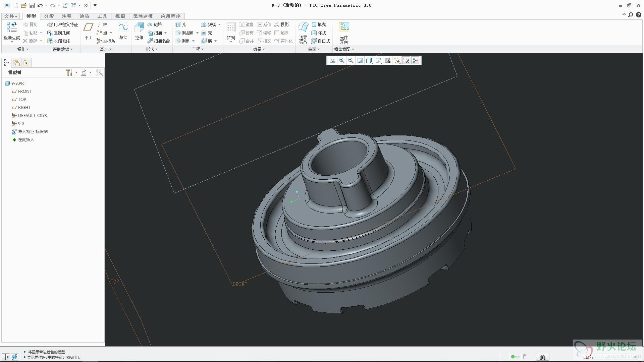Toggle spin center display
The width and height of the screenshot is (644, 362).
point(416,60)
